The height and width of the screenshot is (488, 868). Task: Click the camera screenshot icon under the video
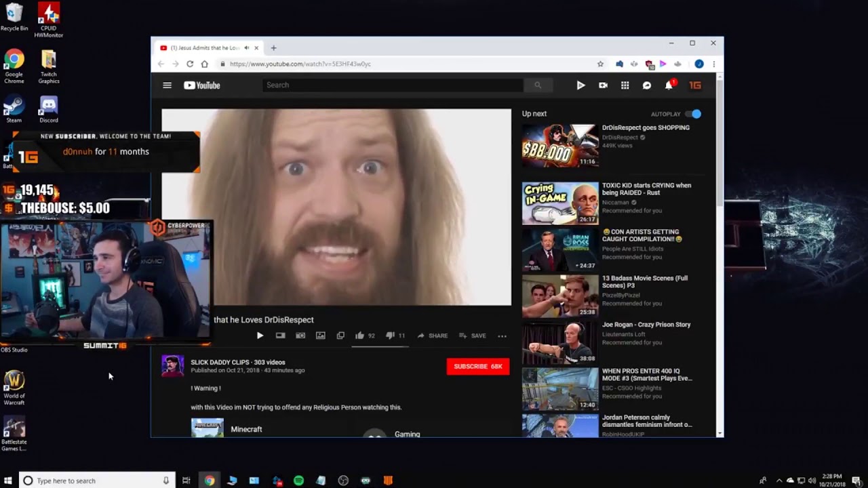[x=300, y=335]
